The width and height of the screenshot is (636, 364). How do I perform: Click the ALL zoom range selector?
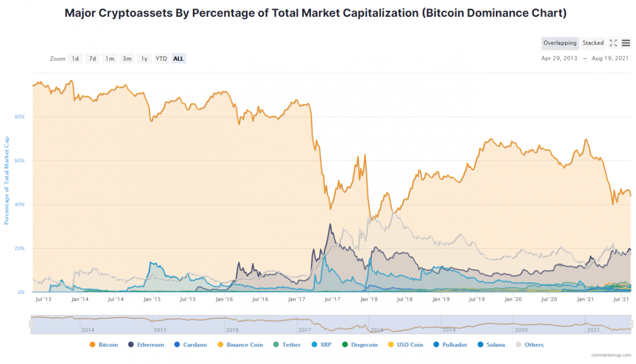[x=178, y=58]
